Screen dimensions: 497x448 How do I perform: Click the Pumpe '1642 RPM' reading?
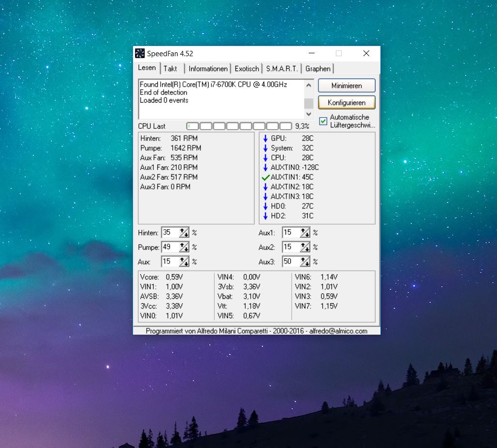click(186, 148)
